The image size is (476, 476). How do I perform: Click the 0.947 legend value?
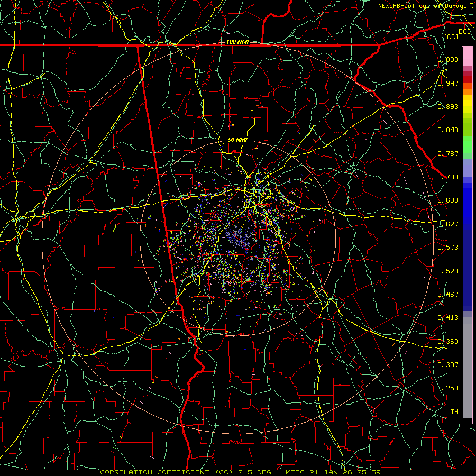point(448,83)
